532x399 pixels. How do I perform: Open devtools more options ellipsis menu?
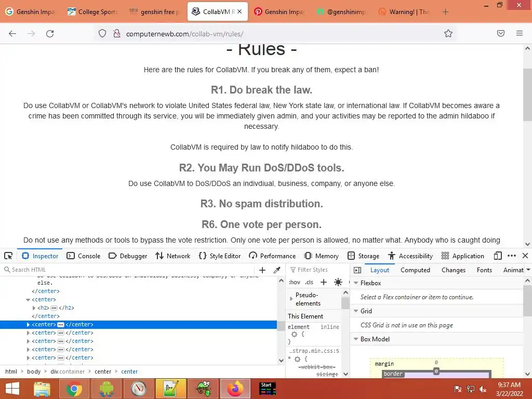click(x=512, y=256)
